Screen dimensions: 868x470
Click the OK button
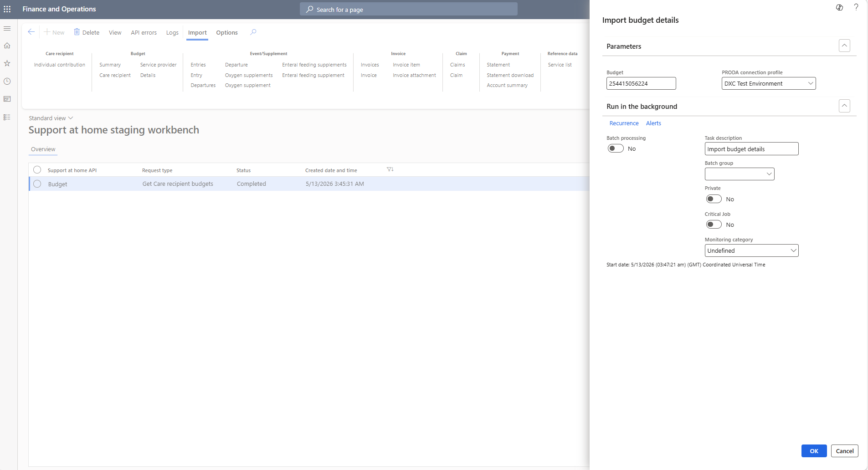pos(814,451)
